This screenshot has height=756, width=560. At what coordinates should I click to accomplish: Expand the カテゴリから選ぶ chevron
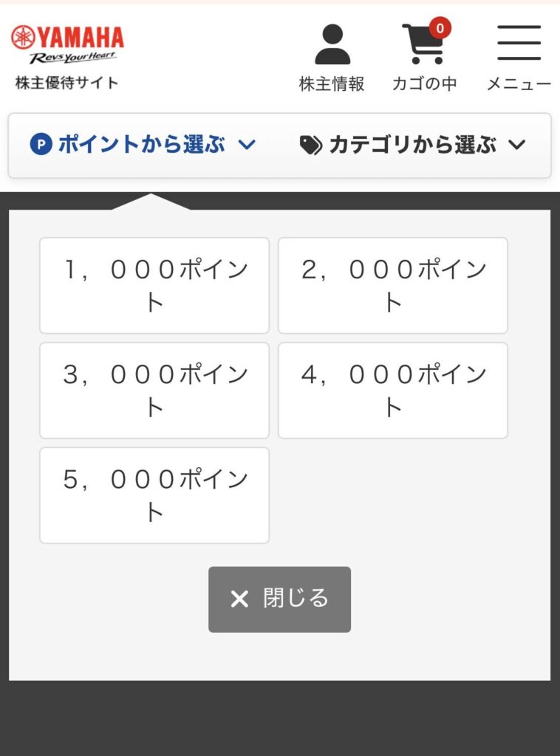pyautogui.click(x=517, y=145)
